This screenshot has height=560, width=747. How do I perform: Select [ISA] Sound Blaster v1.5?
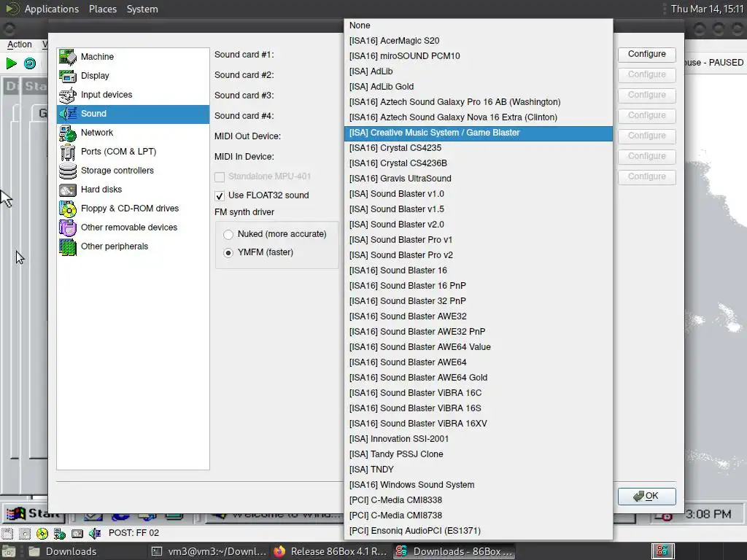(479, 209)
